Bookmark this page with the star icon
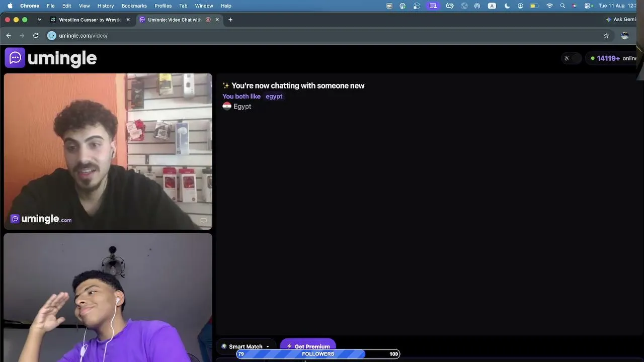This screenshot has width=644, height=362. coord(606,36)
